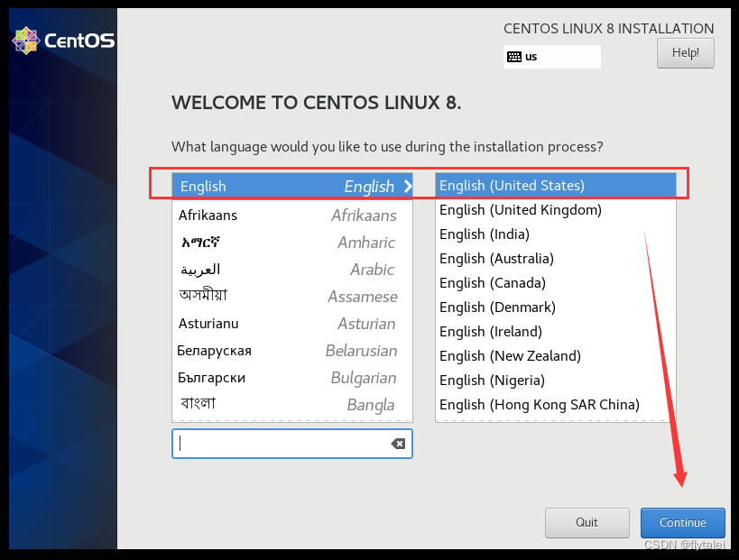Choose English (India) locale

click(556, 234)
